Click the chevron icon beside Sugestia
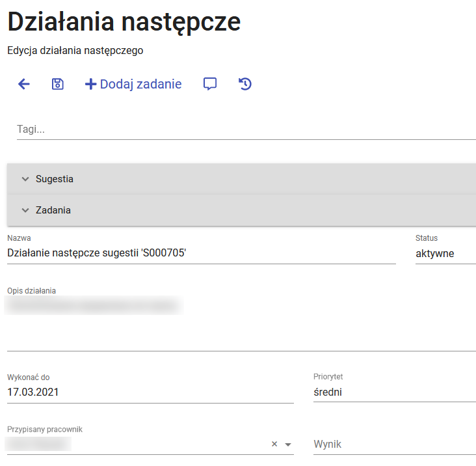This screenshot has width=476, height=466. pos(25,179)
